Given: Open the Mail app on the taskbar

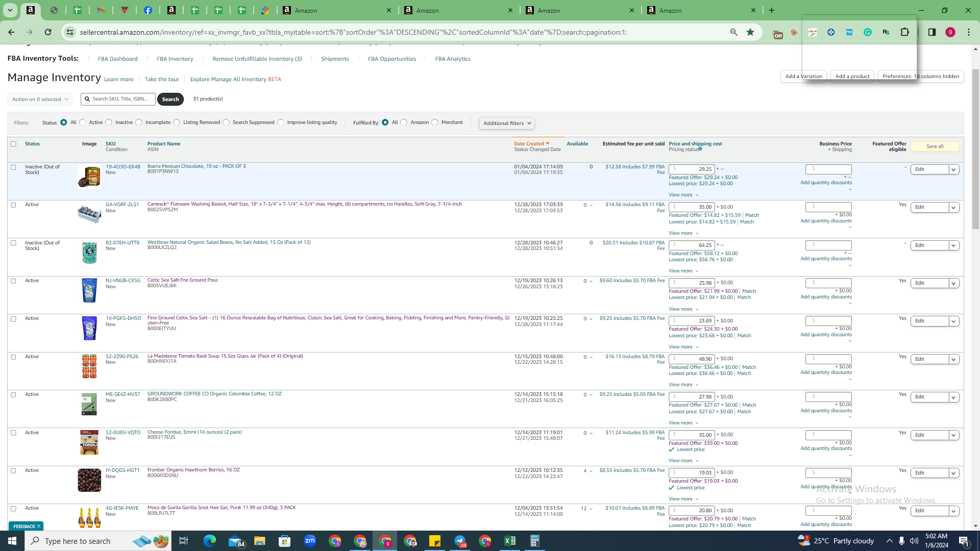Looking at the screenshot, I should [236, 541].
